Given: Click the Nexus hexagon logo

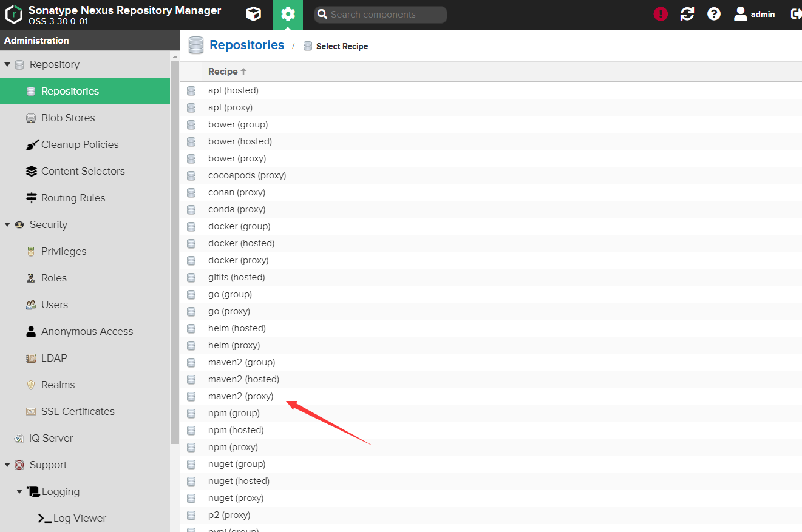Looking at the screenshot, I should pyautogui.click(x=13, y=14).
